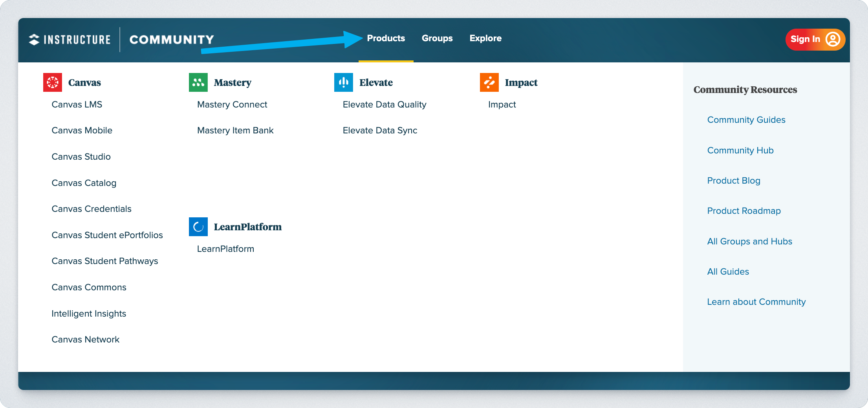Select Canvas Catalog
Viewport: 868px width, 408px height.
click(84, 183)
